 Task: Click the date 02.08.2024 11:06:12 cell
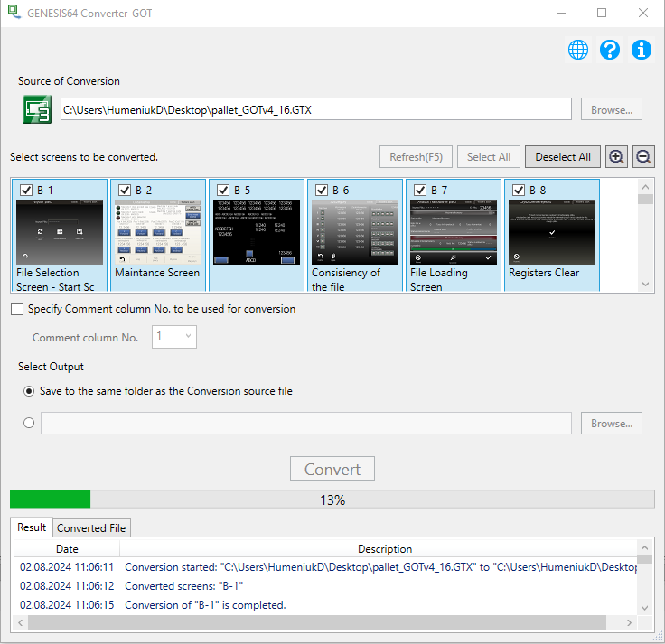[x=67, y=586]
